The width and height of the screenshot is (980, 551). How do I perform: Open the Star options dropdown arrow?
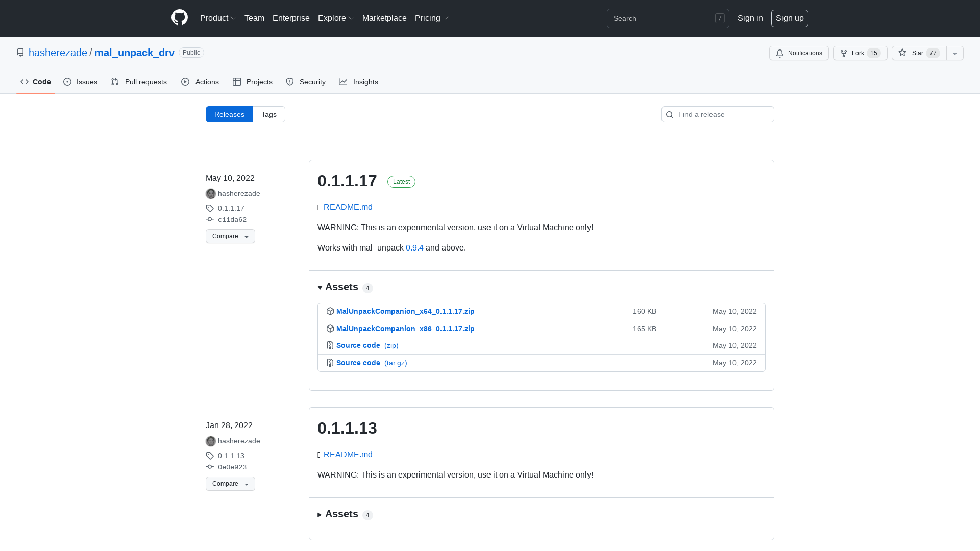tap(955, 53)
